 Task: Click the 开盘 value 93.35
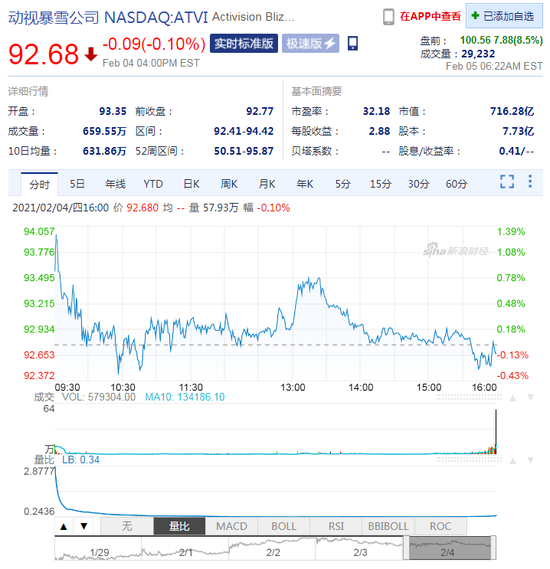[112, 111]
